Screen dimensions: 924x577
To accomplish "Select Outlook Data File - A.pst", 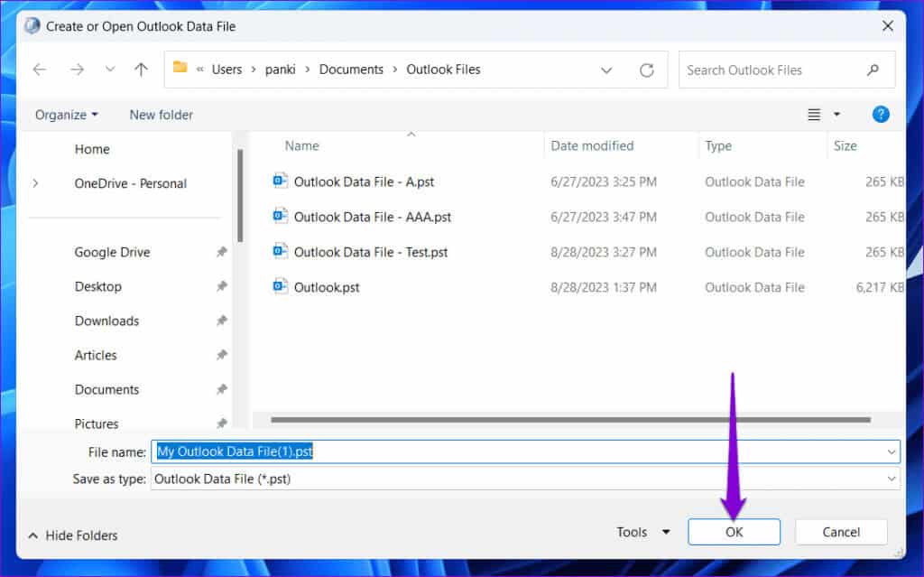I will click(x=364, y=181).
